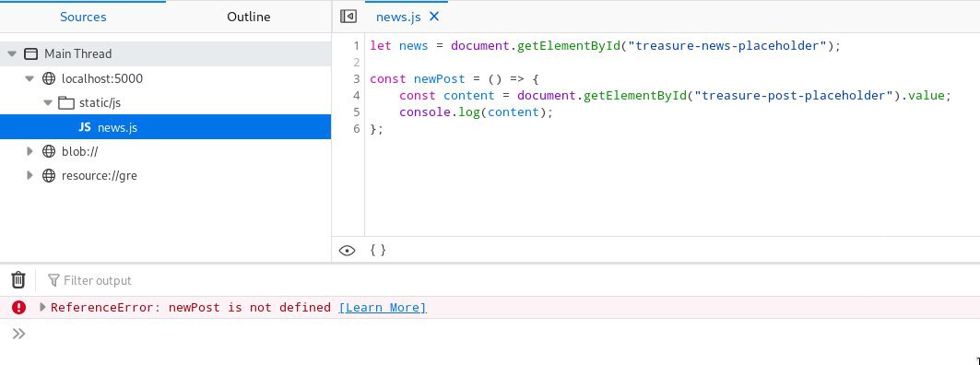980x365 pixels.
Task: Click the static/js folder icon
Action: pos(66,103)
